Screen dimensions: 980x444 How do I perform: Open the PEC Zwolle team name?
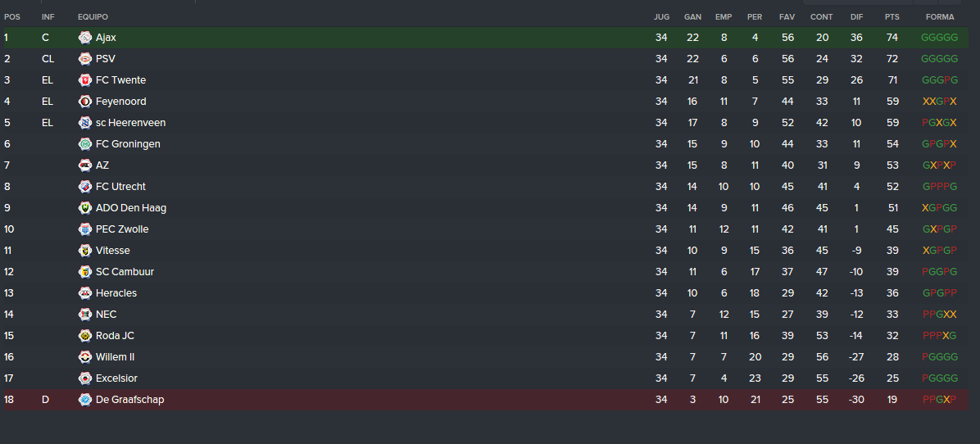click(x=122, y=229)
